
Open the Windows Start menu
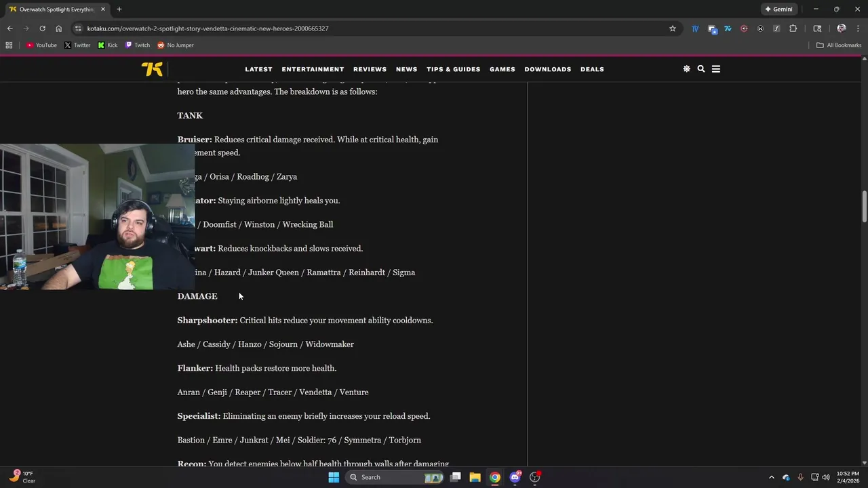pyautogui.click(x=334, y=477)
